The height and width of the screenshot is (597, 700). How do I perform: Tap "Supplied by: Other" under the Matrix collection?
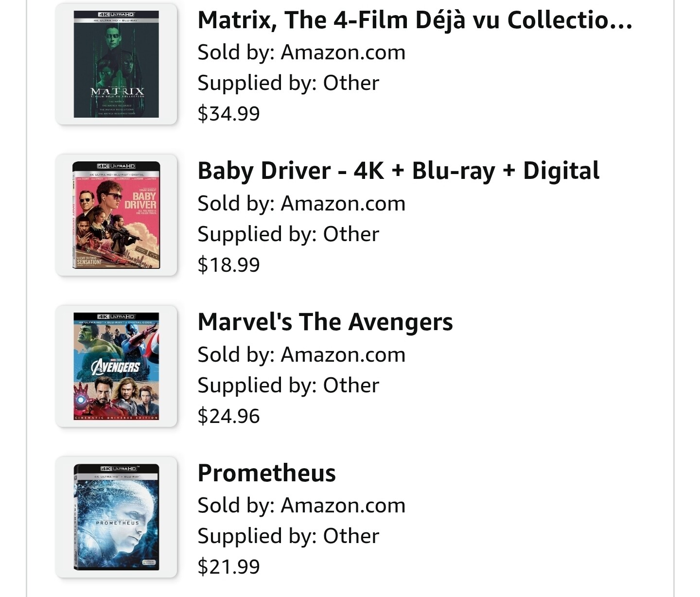coord(288,83)
